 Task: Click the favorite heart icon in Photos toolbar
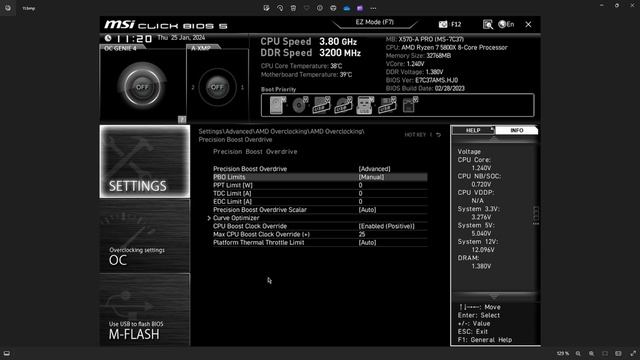[x=307, y=8]
